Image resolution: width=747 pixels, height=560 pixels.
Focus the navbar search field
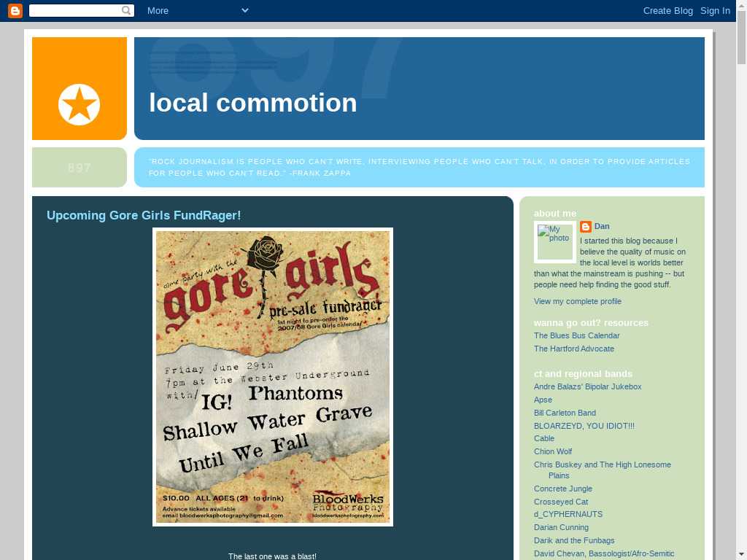[82, 10]
